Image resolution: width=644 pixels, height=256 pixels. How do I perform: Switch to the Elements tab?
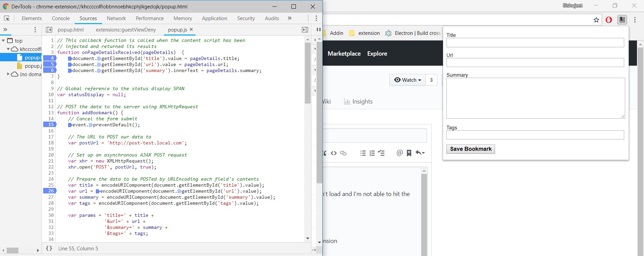click(x=32, y=18)
